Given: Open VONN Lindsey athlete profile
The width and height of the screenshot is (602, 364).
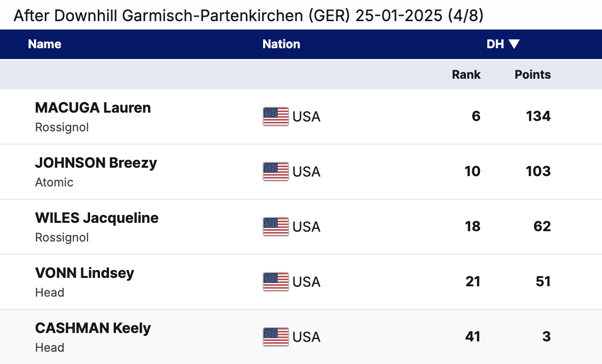Looking at the screenshot, I should point(85,273).
